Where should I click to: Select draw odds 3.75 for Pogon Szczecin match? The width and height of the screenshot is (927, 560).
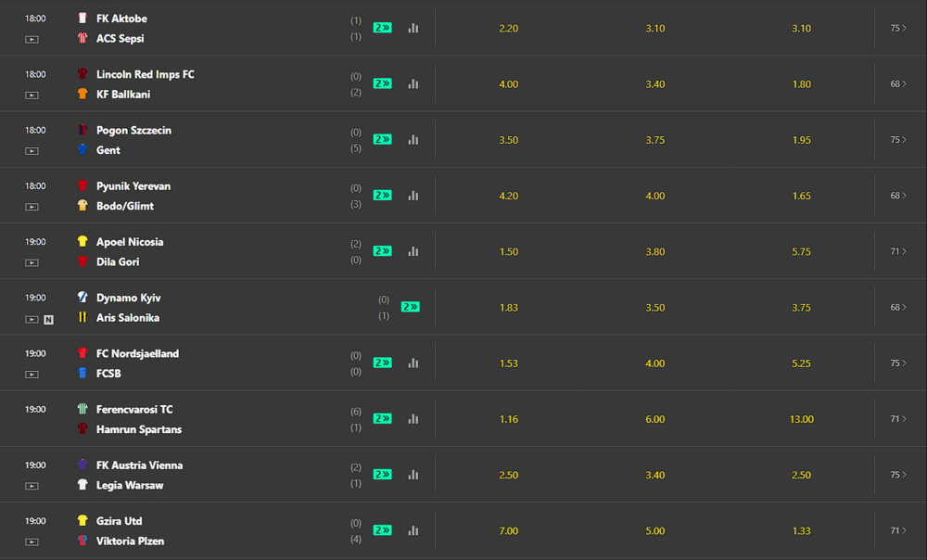(x=655, y=140)
